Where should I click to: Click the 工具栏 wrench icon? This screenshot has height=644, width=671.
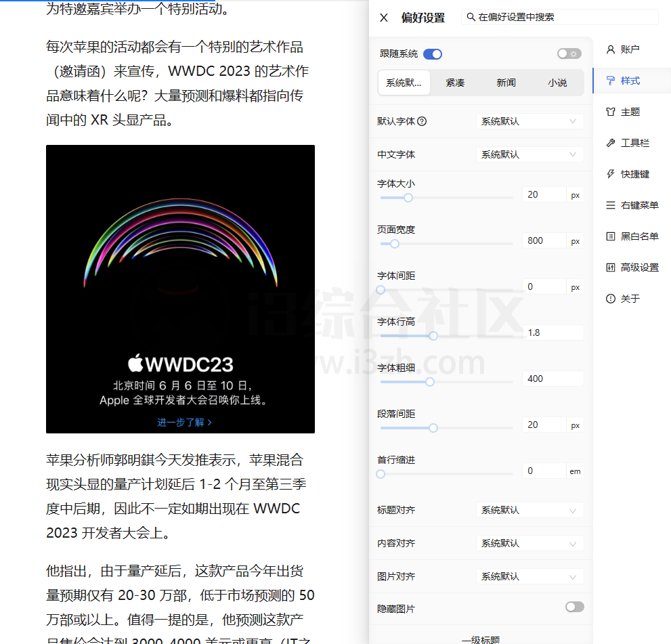point(611,143)
